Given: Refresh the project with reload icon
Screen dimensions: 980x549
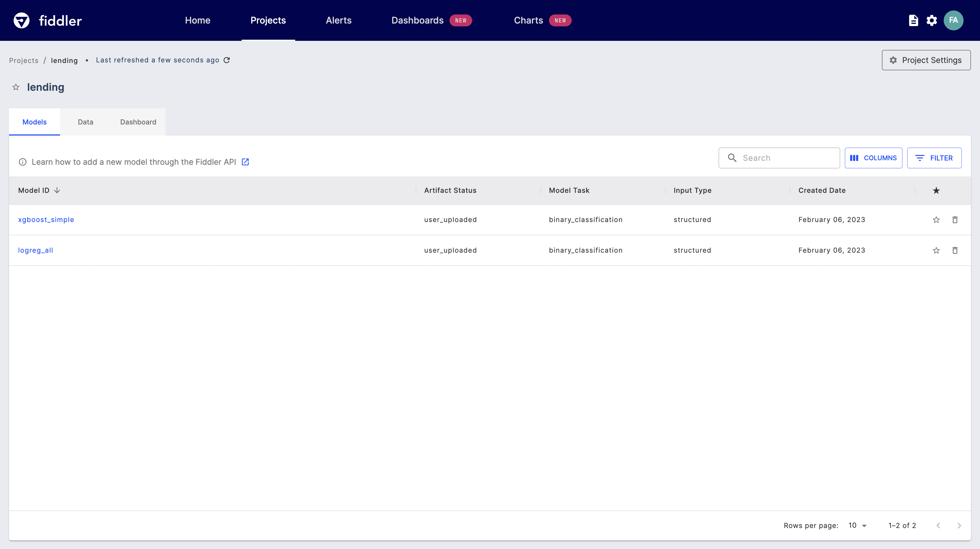Looking at the screenshot, I should pyautogui.click(x=227, y=60).
